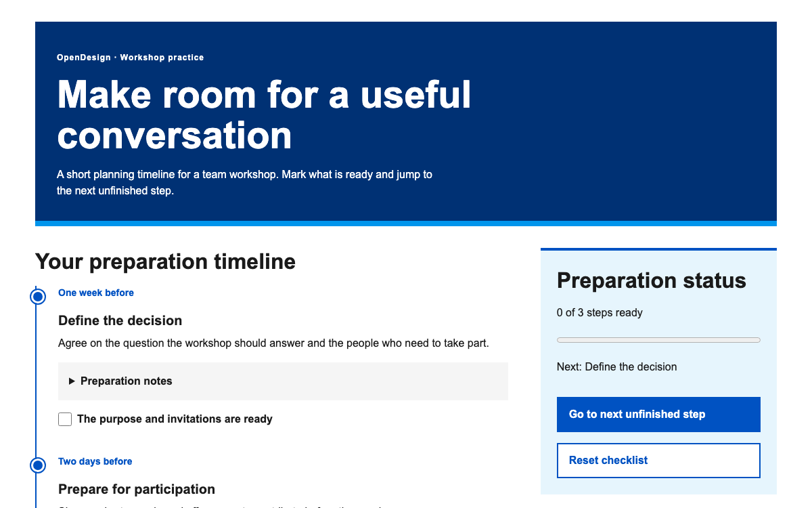This screenshot has height=508, width=812.
Task: Click the Next: Define the decision text
Action: 617,367
